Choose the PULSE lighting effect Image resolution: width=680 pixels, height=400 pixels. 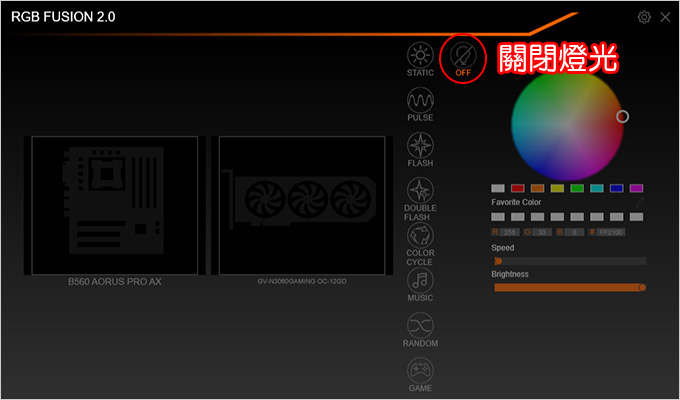420,101
